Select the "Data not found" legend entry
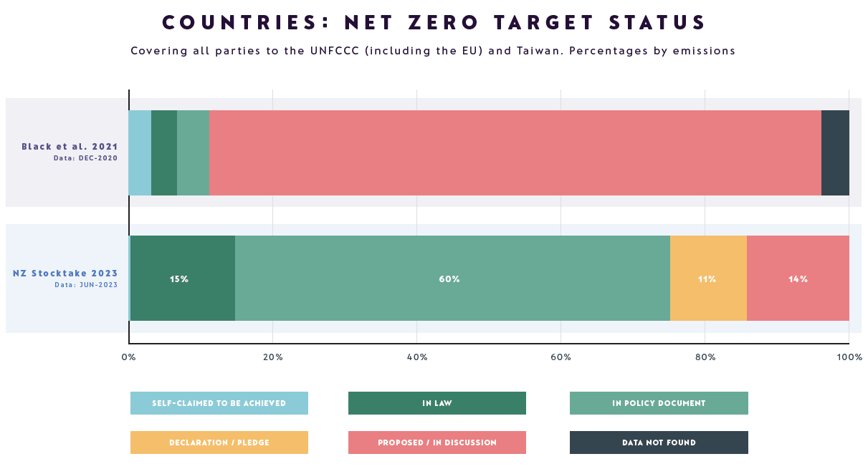 point(659,443)
